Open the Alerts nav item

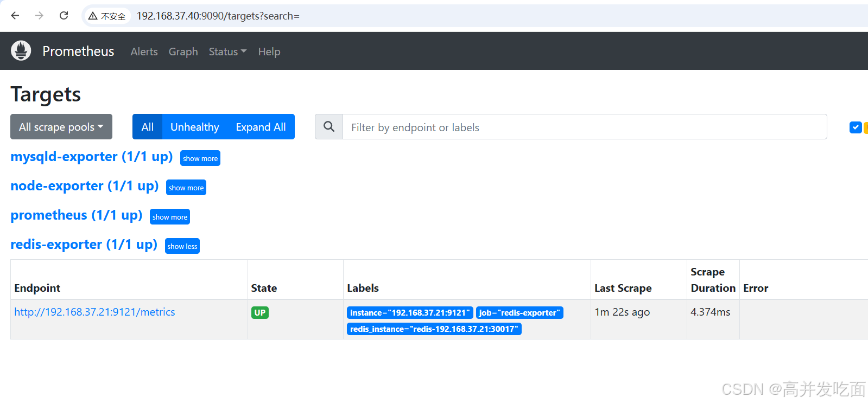(144, 52)
